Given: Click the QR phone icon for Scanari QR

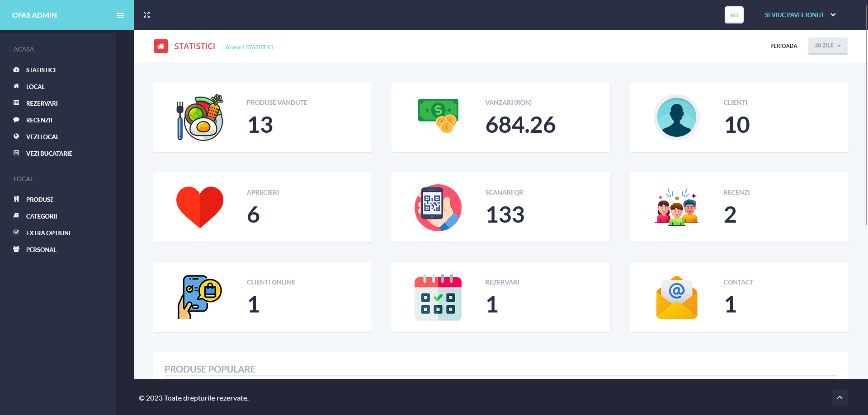Looking at the screenshot, I should coord(438,207).
